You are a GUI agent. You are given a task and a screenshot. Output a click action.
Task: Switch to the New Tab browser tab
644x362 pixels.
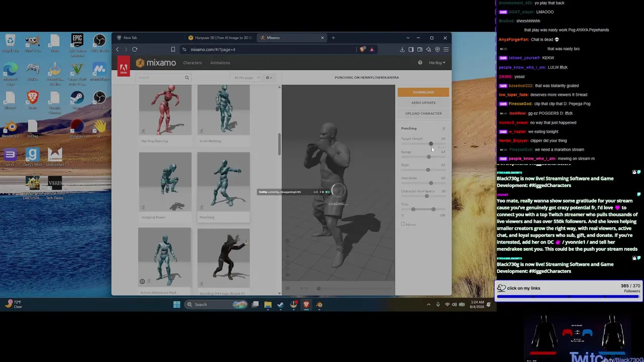click(130, 38)
